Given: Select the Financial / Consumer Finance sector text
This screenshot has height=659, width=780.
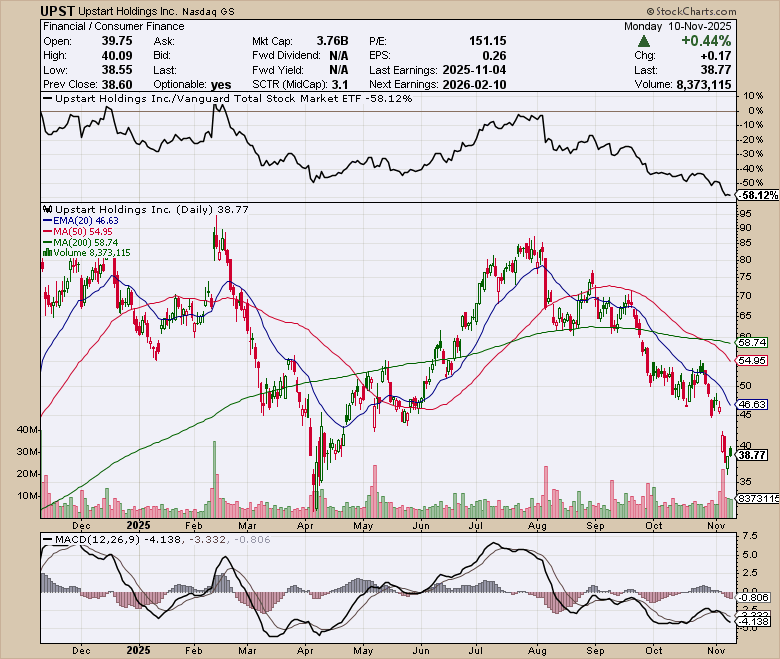Looking at the screenshot, I should click(x=113, y=26).
